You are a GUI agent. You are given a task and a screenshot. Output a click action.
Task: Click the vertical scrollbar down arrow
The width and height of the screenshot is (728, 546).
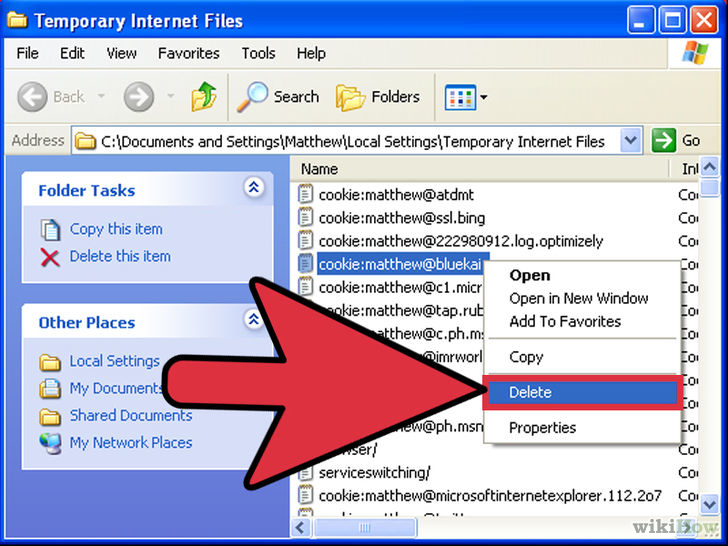coord(709,504)
